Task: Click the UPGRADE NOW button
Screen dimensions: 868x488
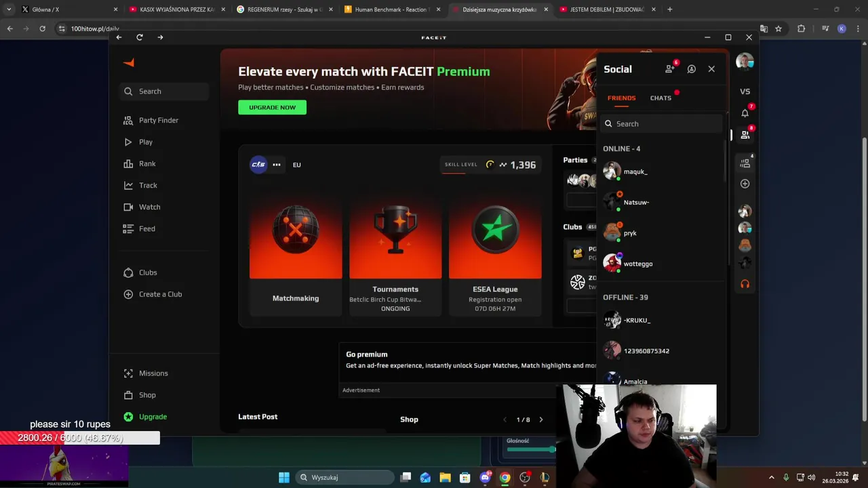Action: tap(272, 107)
